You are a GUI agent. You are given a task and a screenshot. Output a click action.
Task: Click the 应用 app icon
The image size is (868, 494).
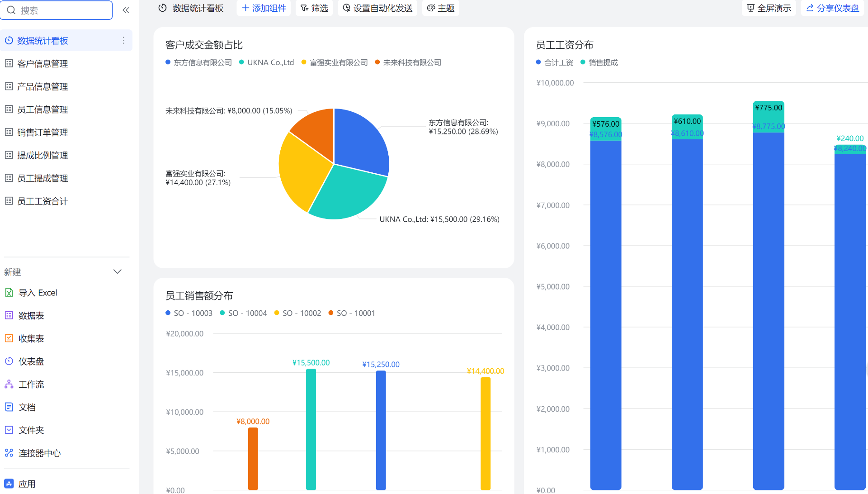tap(9, 484)
